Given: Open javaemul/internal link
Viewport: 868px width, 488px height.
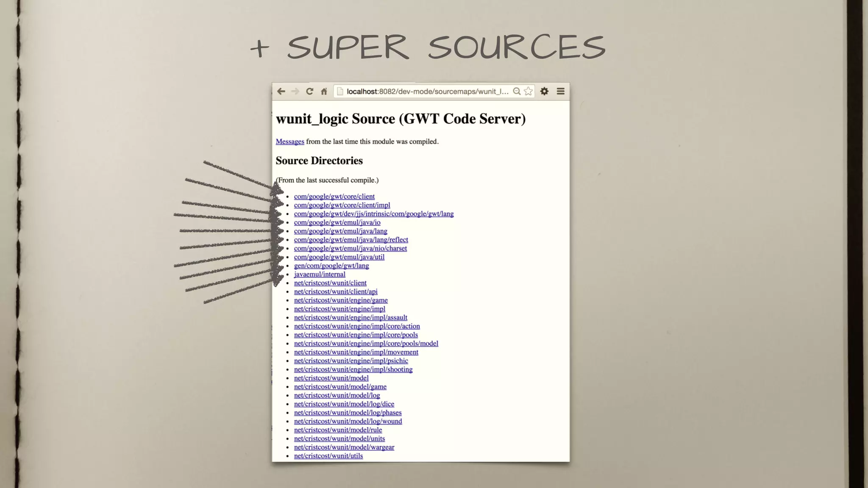Looking at the screenshot, I should tap(320, 274).
